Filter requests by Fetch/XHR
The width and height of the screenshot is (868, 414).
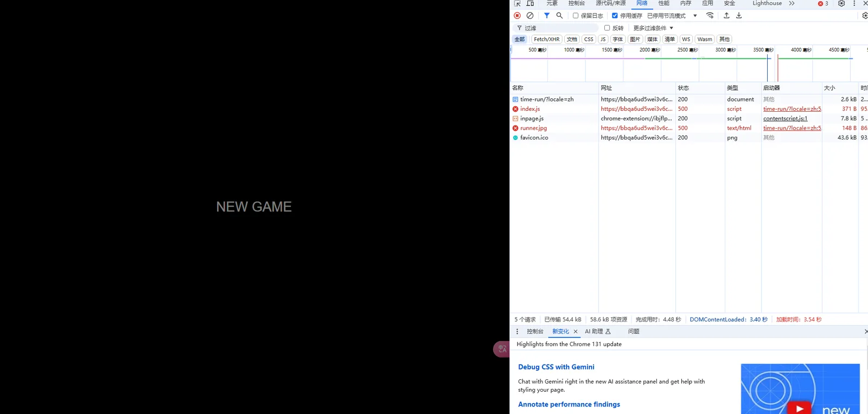(x=546, y=39)
